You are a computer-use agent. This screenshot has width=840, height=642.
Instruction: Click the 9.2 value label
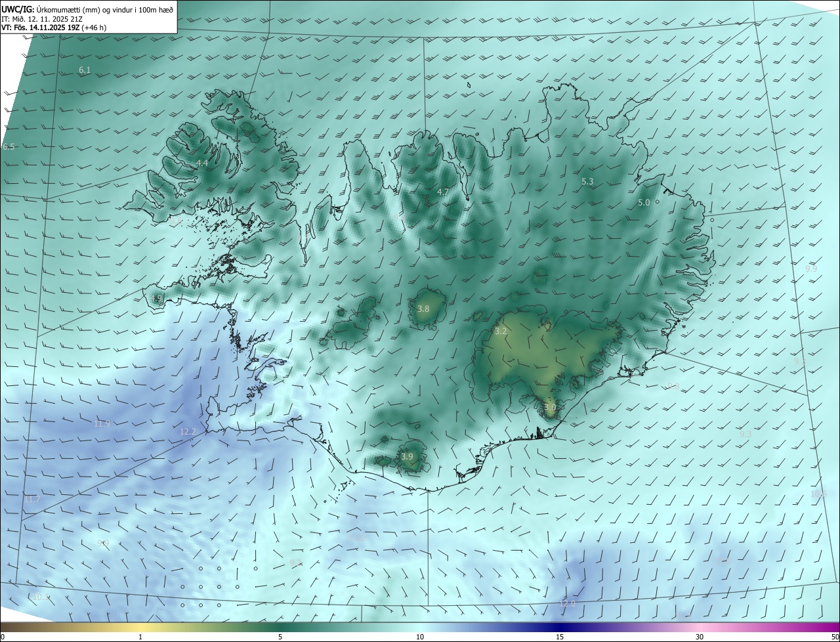pyautogui.click(x=296, y=563)
